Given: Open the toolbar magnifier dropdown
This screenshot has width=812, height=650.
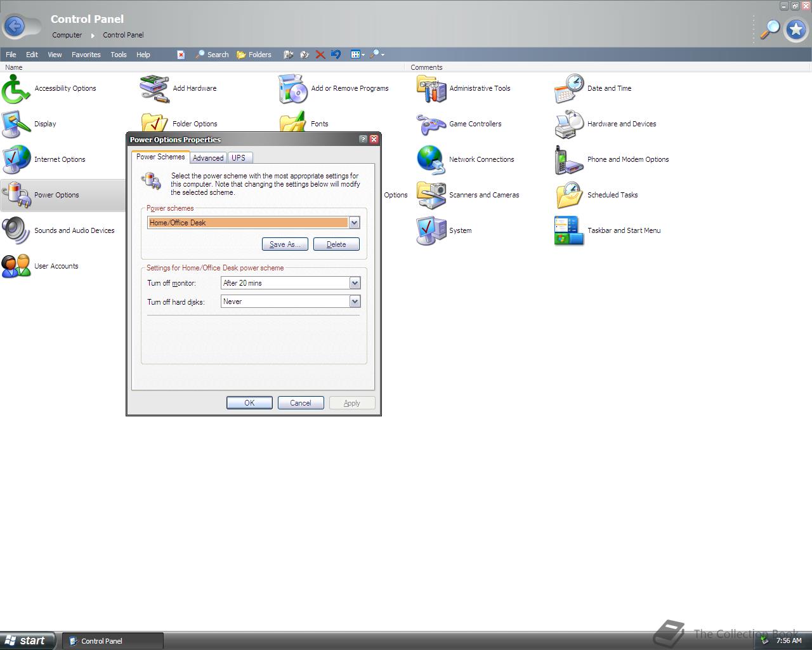Looking at the screenshot, I should (377, 55).
